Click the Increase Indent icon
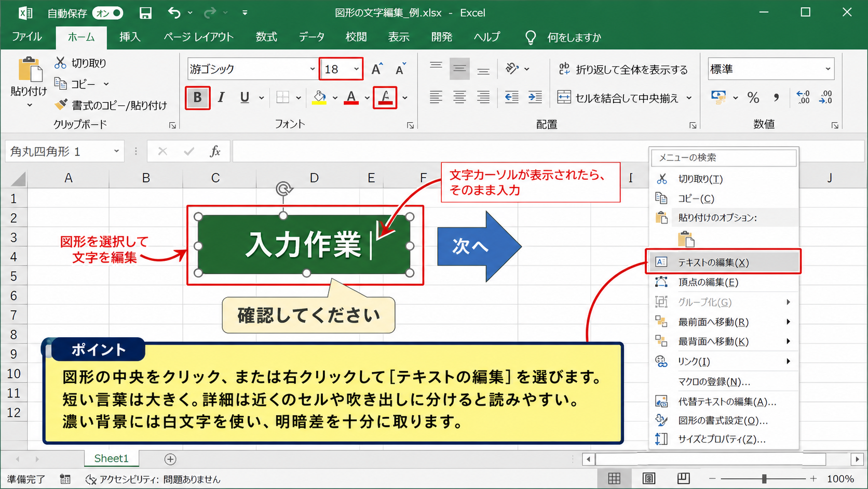The width and height of the screenshot is (868, 489). [x=535, y=97]
